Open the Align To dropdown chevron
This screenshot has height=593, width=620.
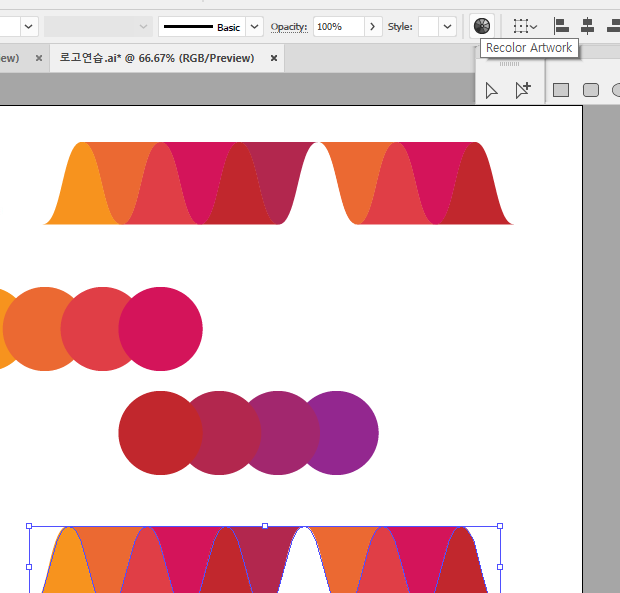pos(533,27)
